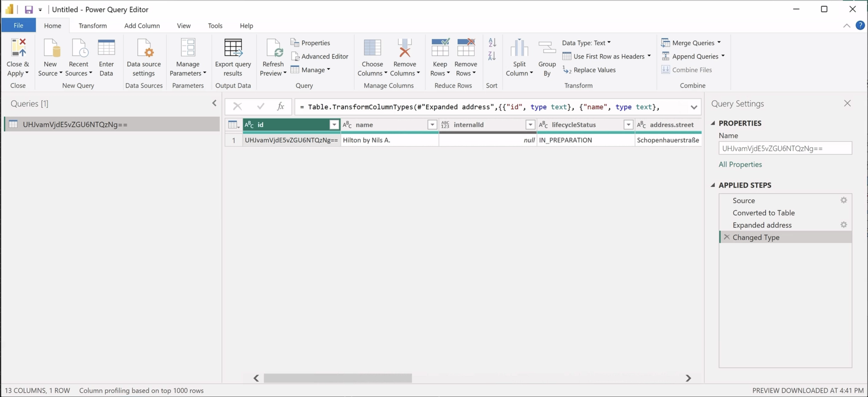This screenshot has width=868, height=397.
Task: Open settings gear for Source step
Action: pos(843,200)
